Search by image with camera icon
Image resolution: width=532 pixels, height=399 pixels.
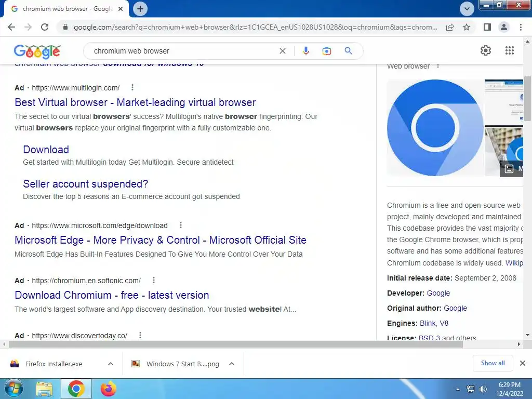coord(326,51)
